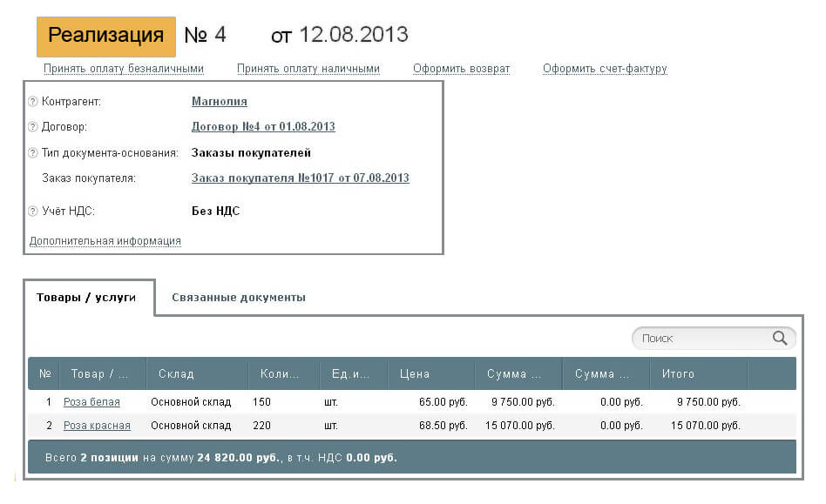Click help icon beside Договор label
This screenshot has height=504, width=826.
(33, 127)
